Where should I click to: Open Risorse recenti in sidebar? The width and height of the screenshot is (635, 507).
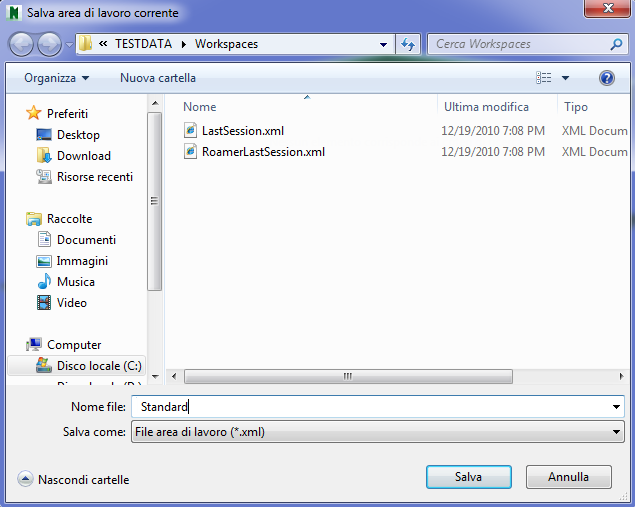pos(95,177)
